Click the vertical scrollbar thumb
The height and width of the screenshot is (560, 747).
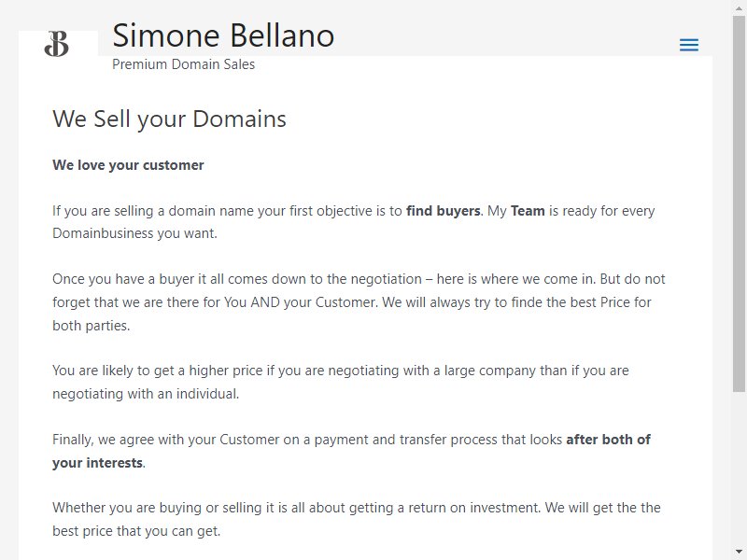click(x=739, y=203)
